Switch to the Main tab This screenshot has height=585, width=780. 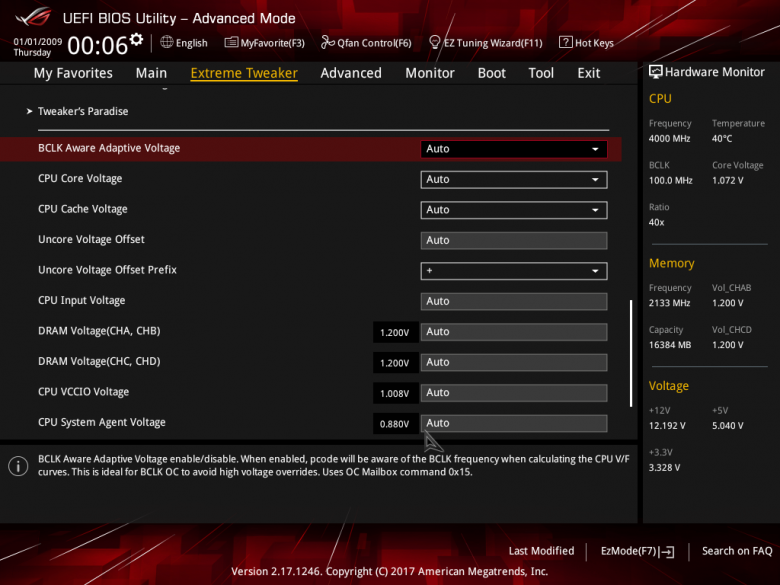coord(151,73)
